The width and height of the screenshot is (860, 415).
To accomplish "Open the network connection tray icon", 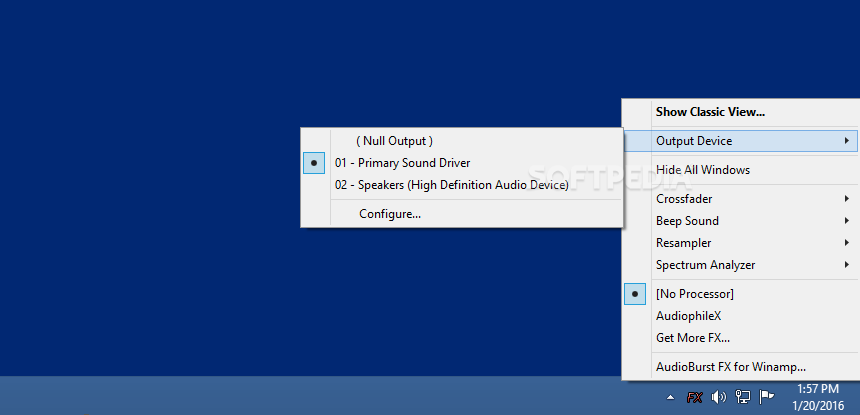I will pos(743,397).
